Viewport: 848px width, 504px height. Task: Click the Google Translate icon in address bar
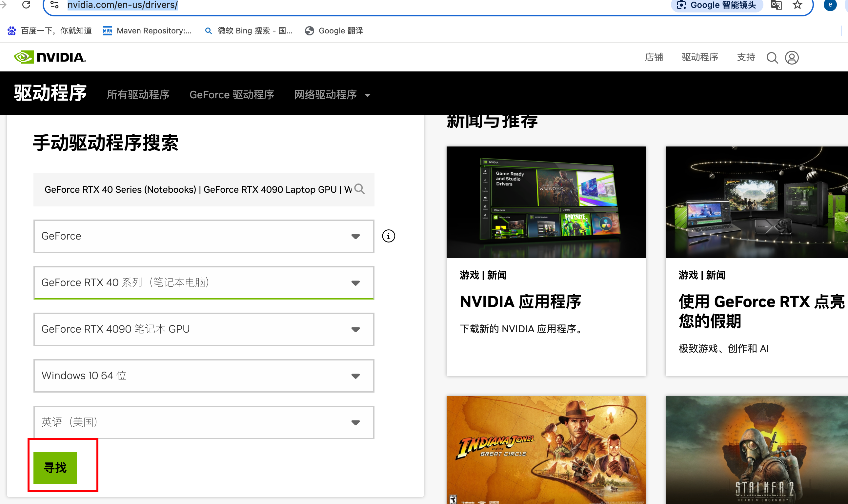coord(776,5)
